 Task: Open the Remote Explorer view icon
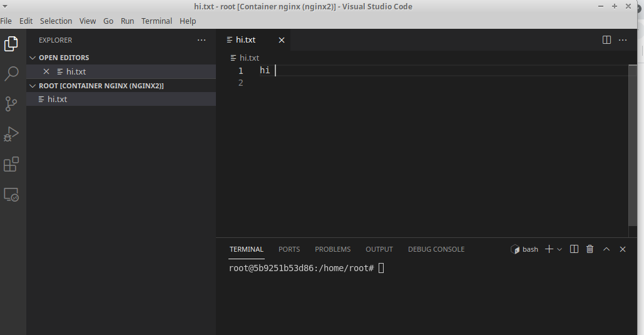[11, 194]
